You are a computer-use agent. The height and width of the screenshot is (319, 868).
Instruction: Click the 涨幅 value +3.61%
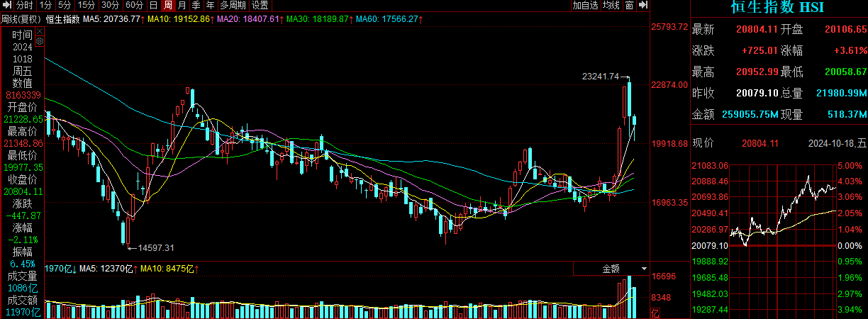tap(850, 51)
